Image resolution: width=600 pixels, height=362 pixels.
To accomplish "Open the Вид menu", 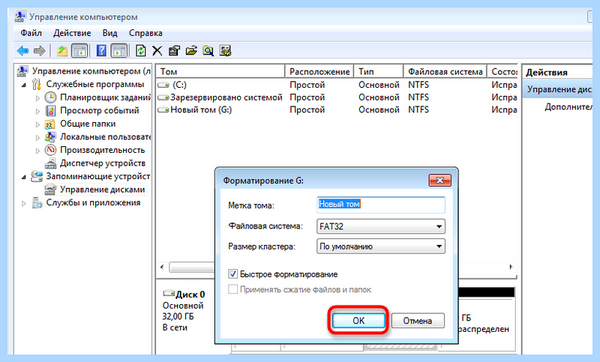I will 109,33.
